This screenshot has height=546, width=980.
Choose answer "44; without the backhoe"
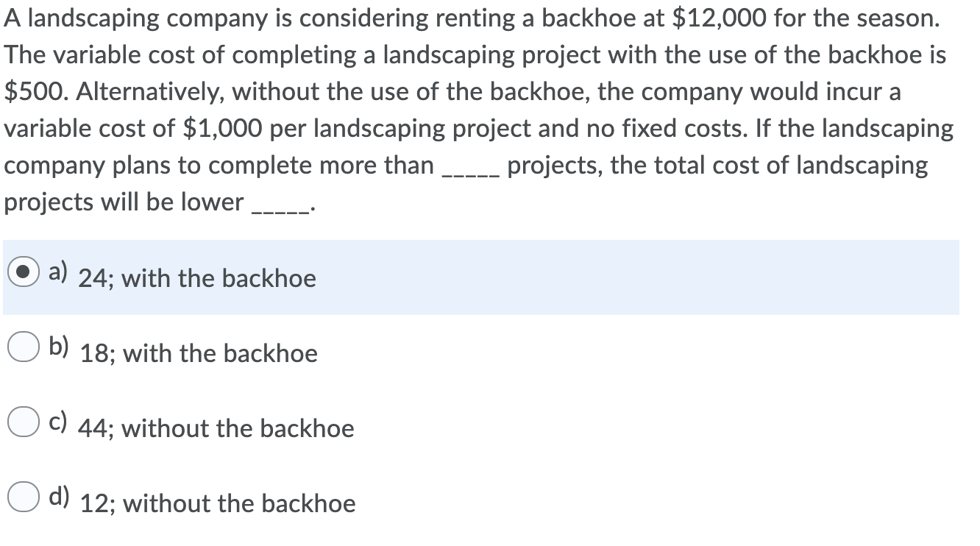pyautogui.click(x=216, y=429)
